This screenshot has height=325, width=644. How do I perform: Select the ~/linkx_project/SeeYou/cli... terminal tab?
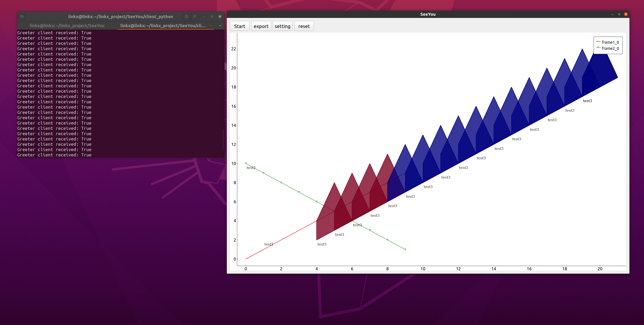pos(163,26)
